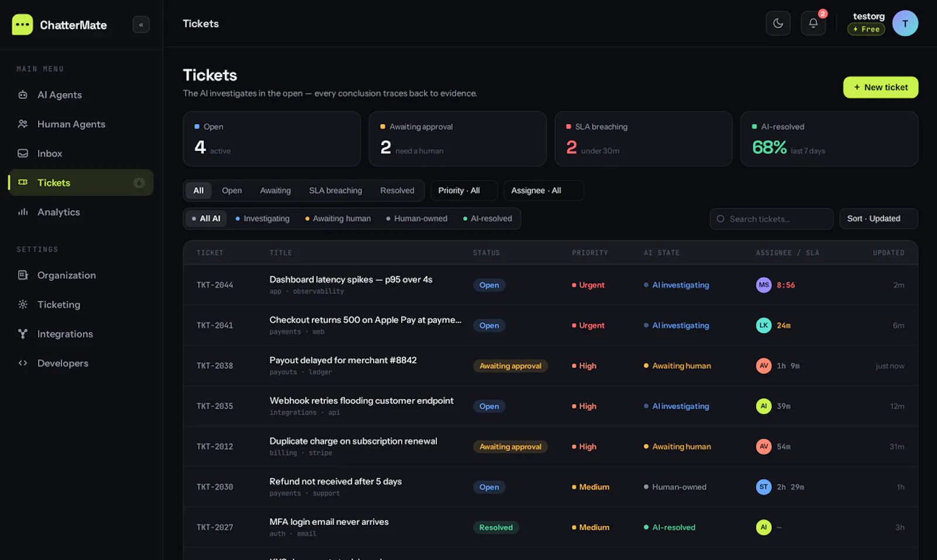Viewport: 937px width, 560px height.
Task: Select the Open status filter tab
Action: (232, 191)
